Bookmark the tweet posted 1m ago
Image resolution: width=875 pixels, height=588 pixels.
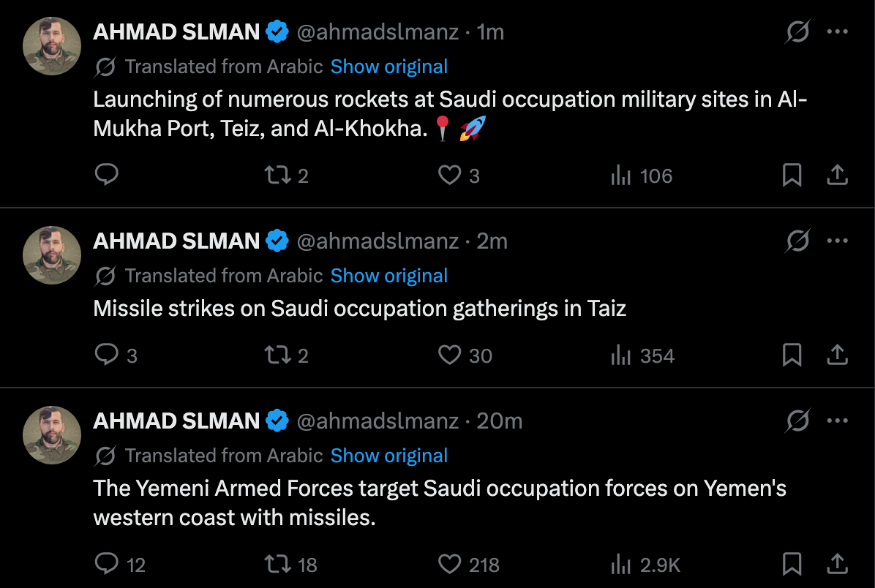pyautogui.click(x=792, y=176)
